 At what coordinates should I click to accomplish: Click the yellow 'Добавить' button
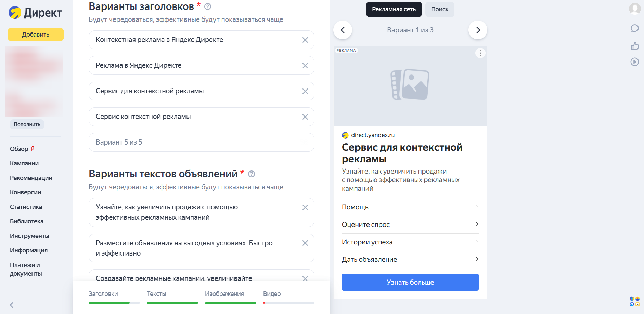tap(36, 35)
